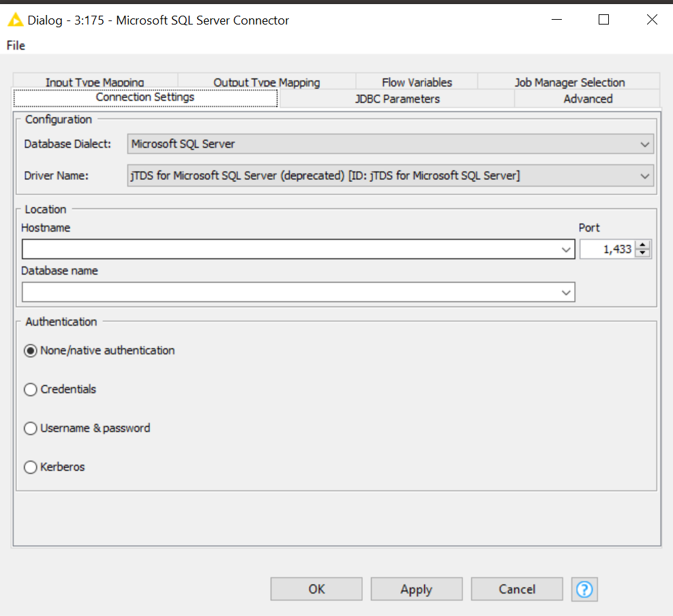Choose the Credentials authentication option

pyautogui.click(x=31, y=390)
